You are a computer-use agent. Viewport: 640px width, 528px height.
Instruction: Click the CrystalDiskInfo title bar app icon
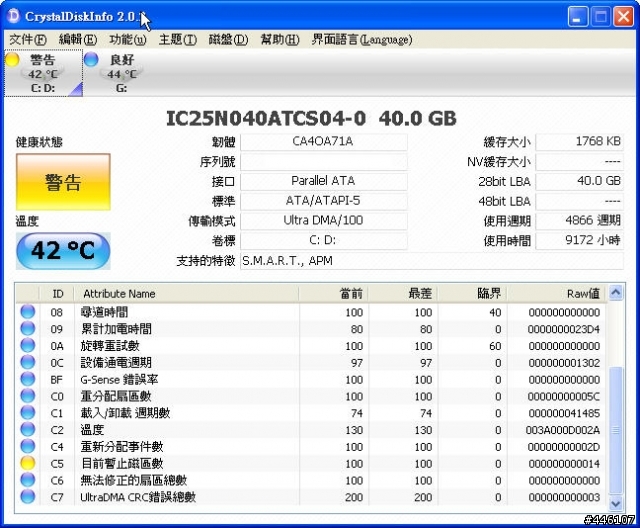tap(13, 16)
